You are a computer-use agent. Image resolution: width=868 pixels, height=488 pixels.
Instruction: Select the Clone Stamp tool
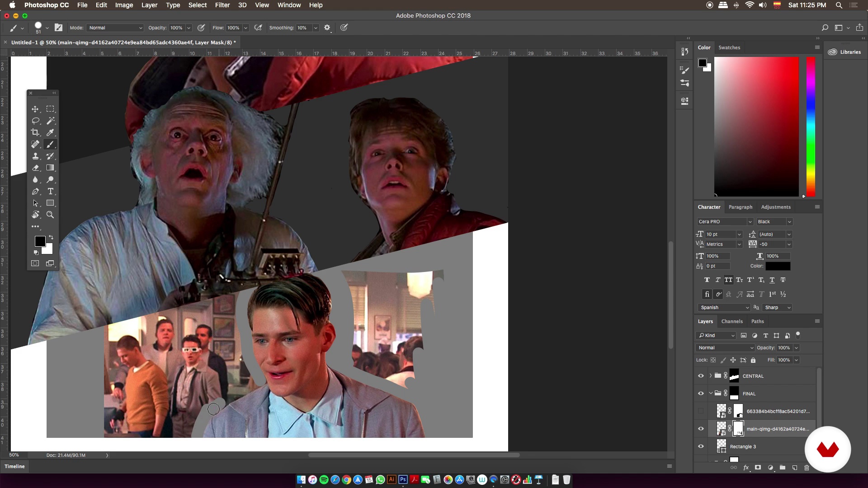(x=35, y=156)
